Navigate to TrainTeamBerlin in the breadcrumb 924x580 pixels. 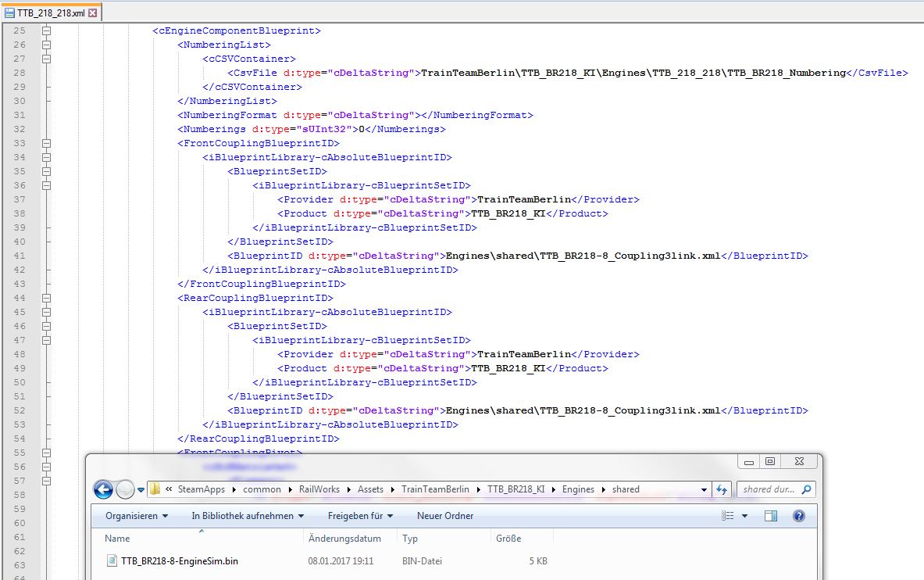click(x=436, y=489)
